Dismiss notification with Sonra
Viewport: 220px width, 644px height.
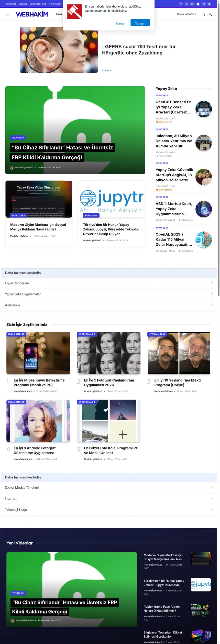(120, 23)
